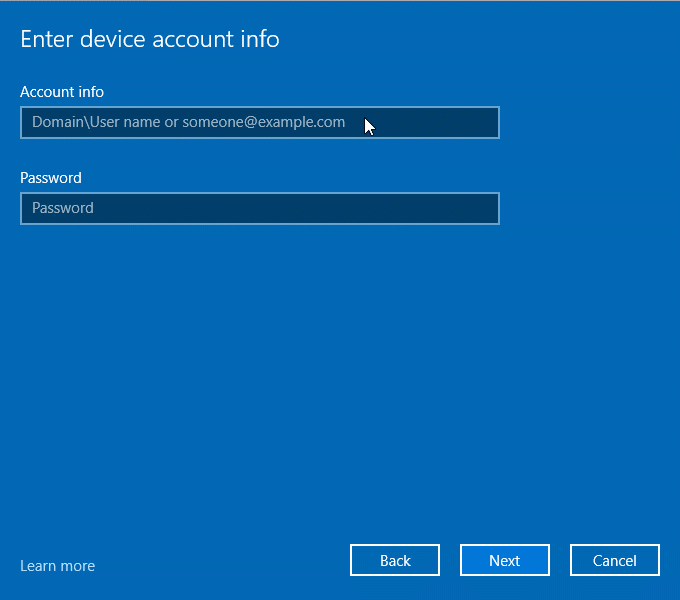Go back with the Back button
This screenshot has width=680, height=600.
tap(395, 560)
